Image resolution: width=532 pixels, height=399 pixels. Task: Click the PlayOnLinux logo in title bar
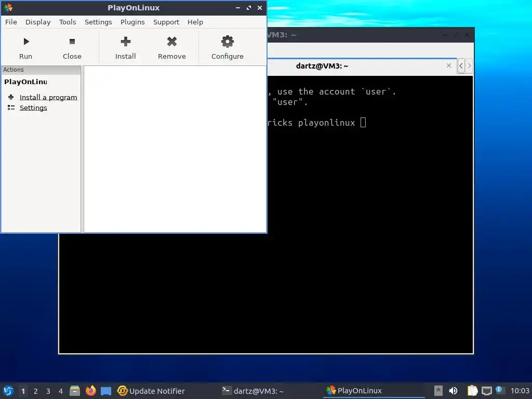pos(8,7)
